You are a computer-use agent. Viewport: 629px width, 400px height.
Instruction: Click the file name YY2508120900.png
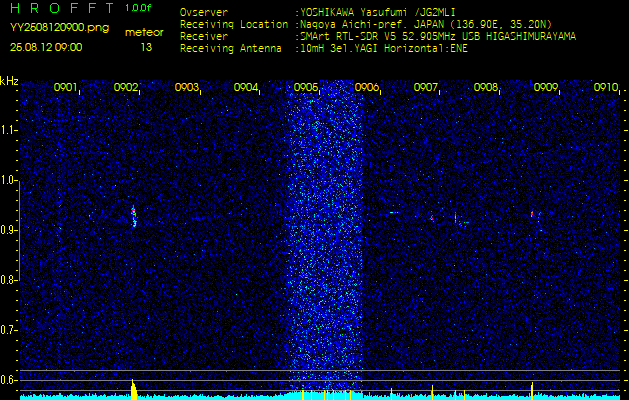pyautogui.click(x=59, y=28)
